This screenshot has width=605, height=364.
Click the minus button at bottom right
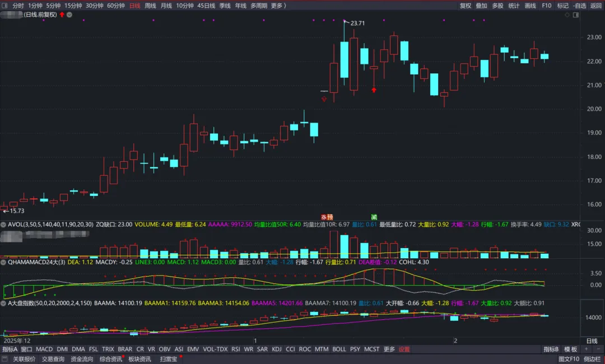coord(599,349)
